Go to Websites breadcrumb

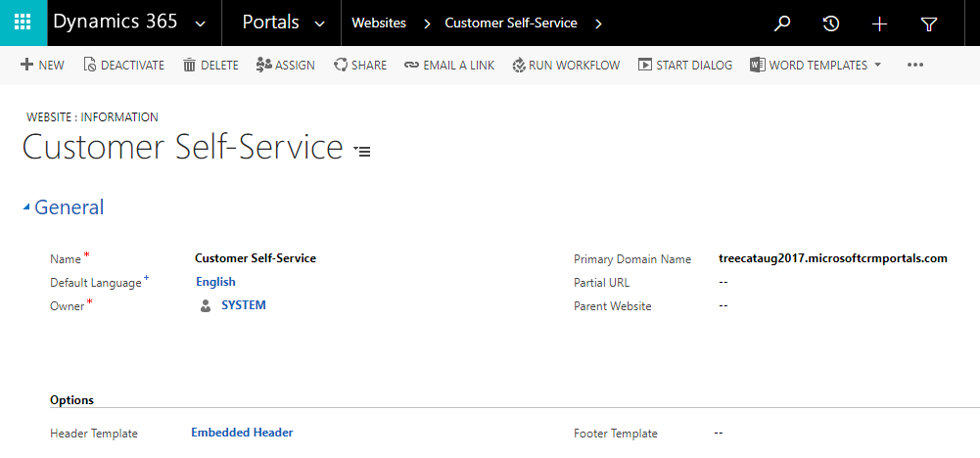point(379,23)
